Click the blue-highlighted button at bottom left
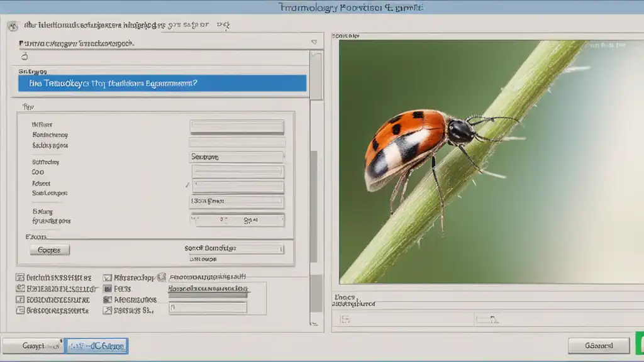644x362 pixels. (96, 346)
